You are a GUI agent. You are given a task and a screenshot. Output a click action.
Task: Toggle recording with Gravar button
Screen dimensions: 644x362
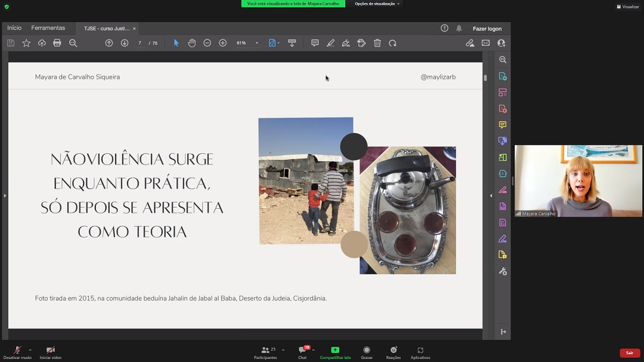[x=367, y=352]
